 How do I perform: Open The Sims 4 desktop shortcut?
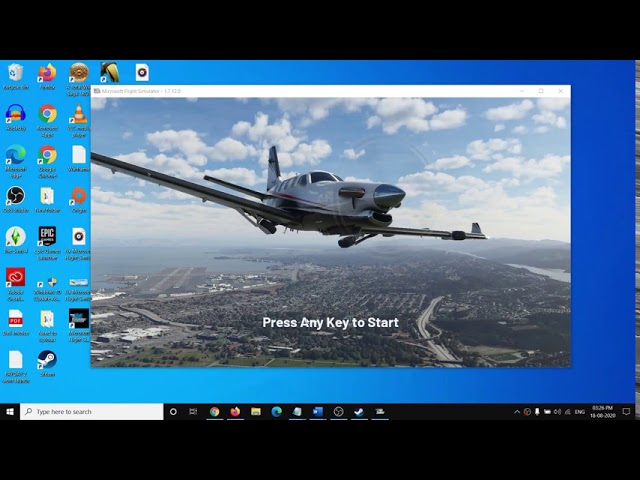pos(16,240)
